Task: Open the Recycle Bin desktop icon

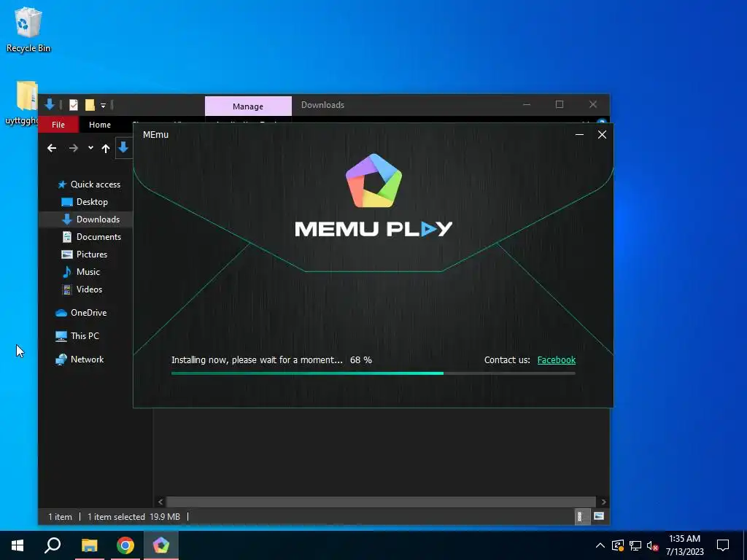Action: [28, 29]
